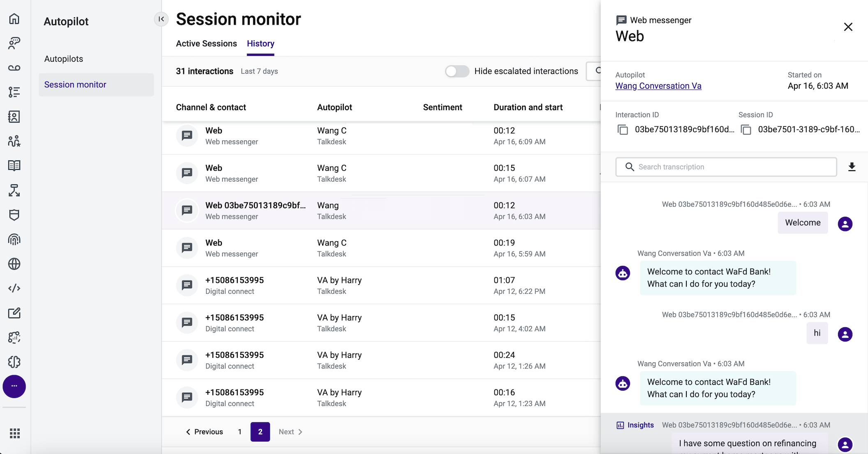The image size is (868, 454).
Task: Click the user avatar next to 'hi'
Action: point(845,334)
